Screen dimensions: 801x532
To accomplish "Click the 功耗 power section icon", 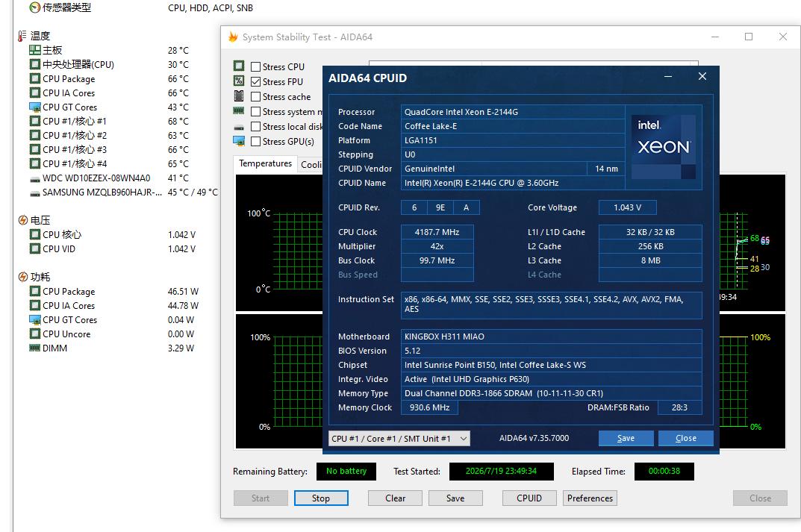I will pyautogui.click(x=22, y=277).
